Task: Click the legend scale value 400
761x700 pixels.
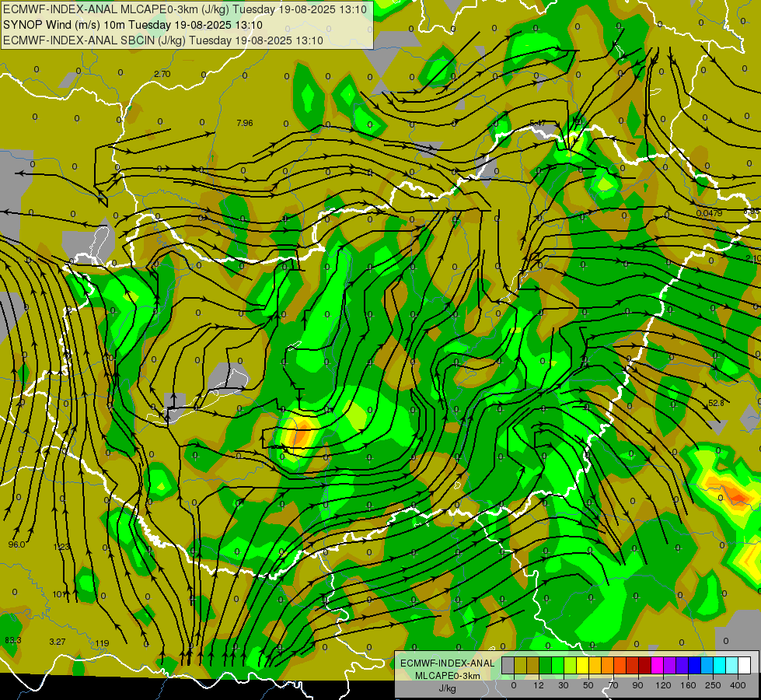Action: [x=738, y=685]
